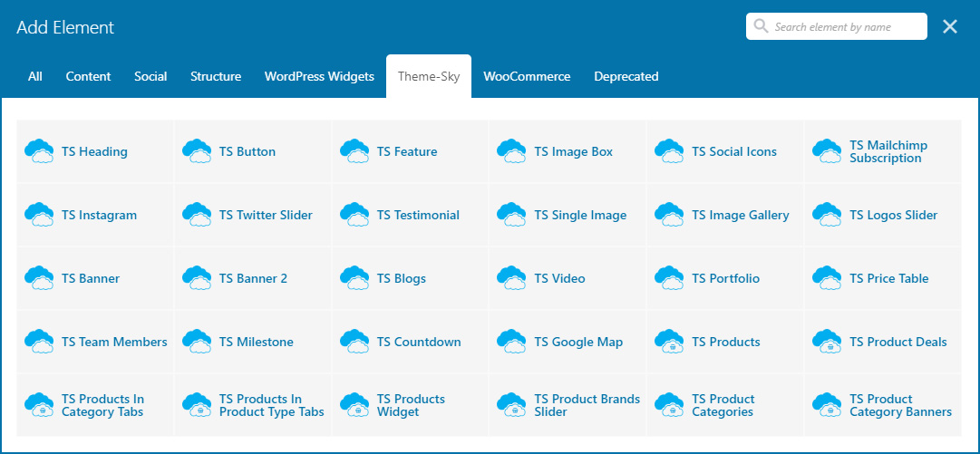The height and width of the screenshot is (454, 980).
Task: Click the cloud icon next to TS Team Members
Action: [x=39, y=342]
